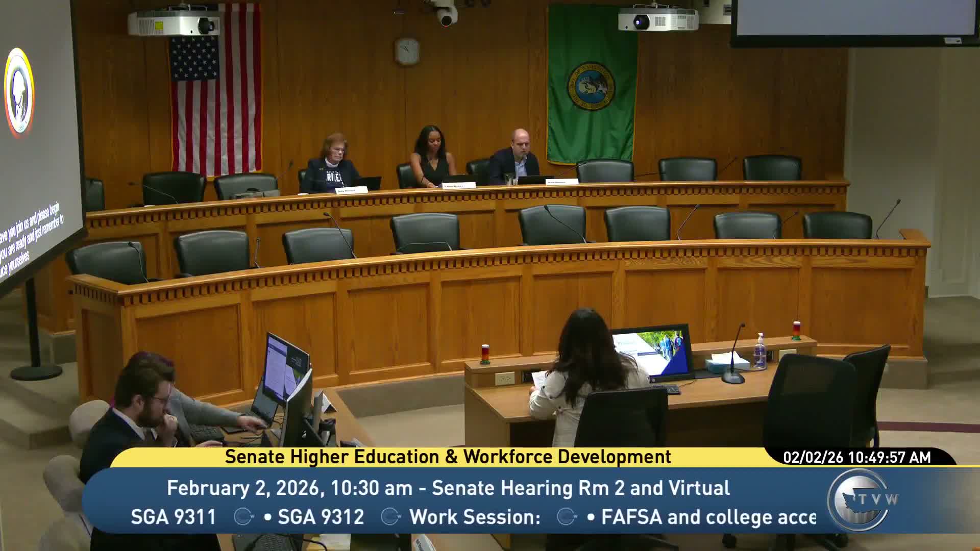The width and height of the screenshot is (980, 551).
Task: Click the wall clock above the dais
Action: click(x=407, y=51)
